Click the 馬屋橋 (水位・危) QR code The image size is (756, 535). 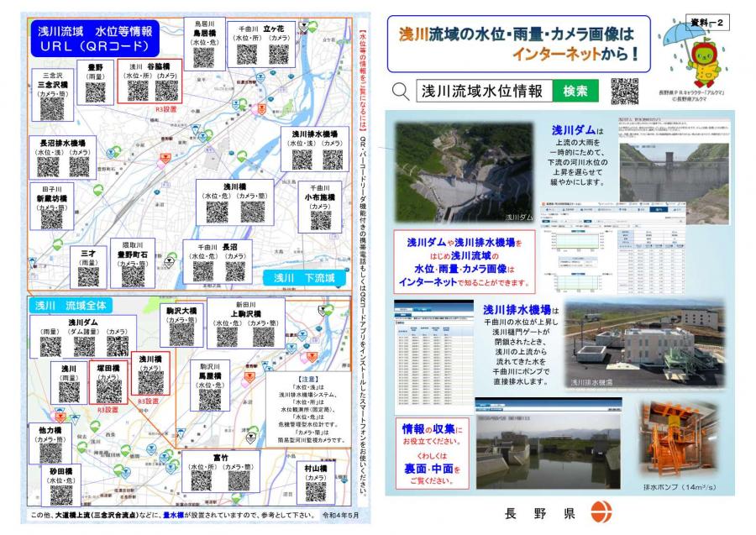point(210,400)
